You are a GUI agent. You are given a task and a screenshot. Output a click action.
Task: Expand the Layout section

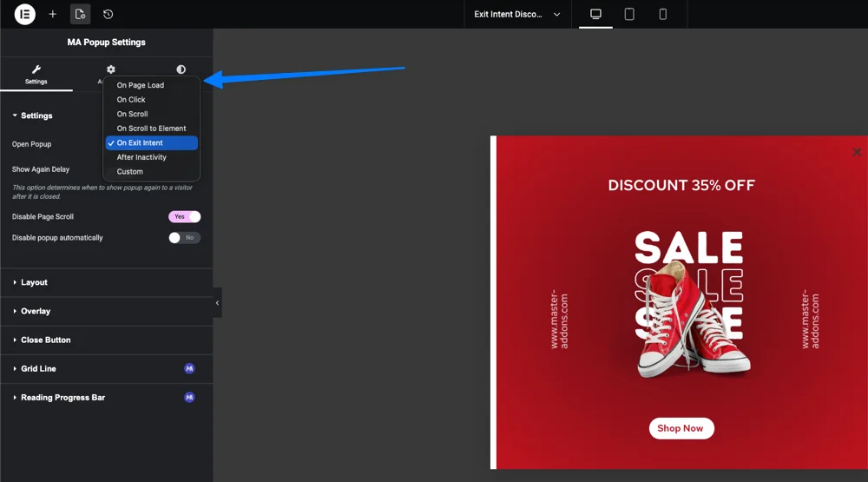pos(106,282)
